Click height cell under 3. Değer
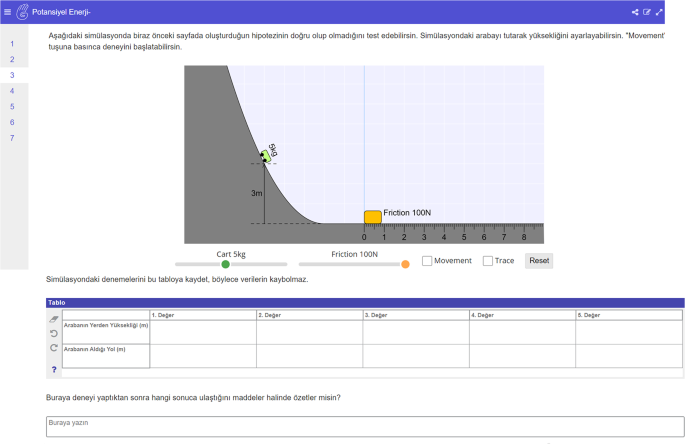The width and height of the screenshot is (685, 444). 416,332
